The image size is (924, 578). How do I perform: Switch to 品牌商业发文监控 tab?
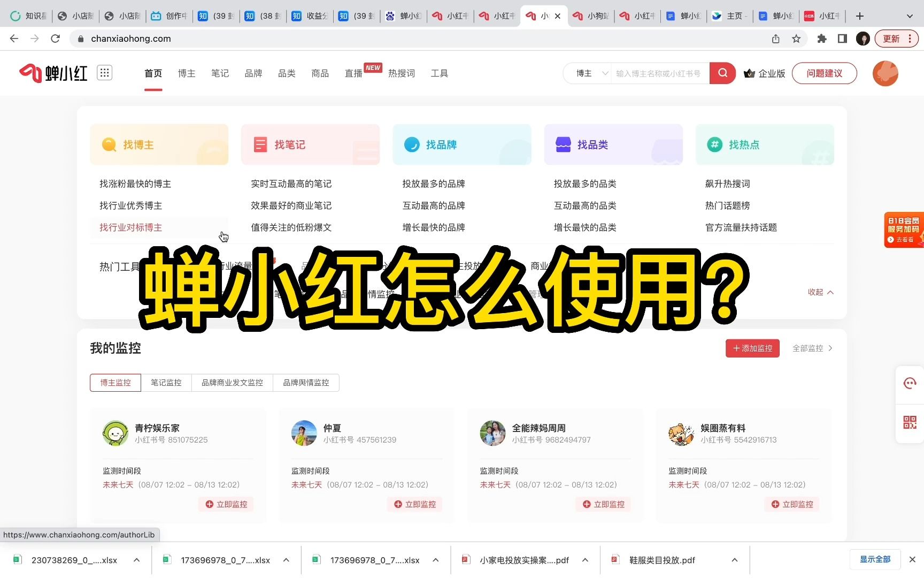pyautogui.click(x=232, y=383)
